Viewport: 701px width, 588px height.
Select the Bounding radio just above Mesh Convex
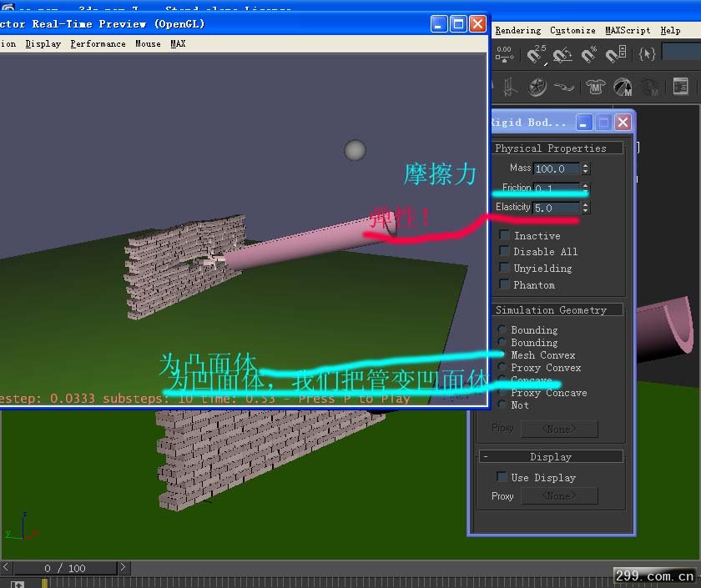point(502,342)
